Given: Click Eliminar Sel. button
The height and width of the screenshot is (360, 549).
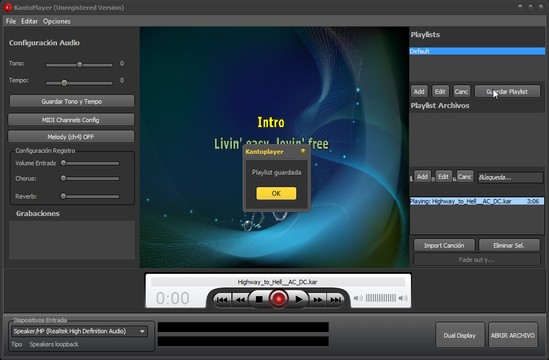Looking at the screenshot, I should point(509,245).
